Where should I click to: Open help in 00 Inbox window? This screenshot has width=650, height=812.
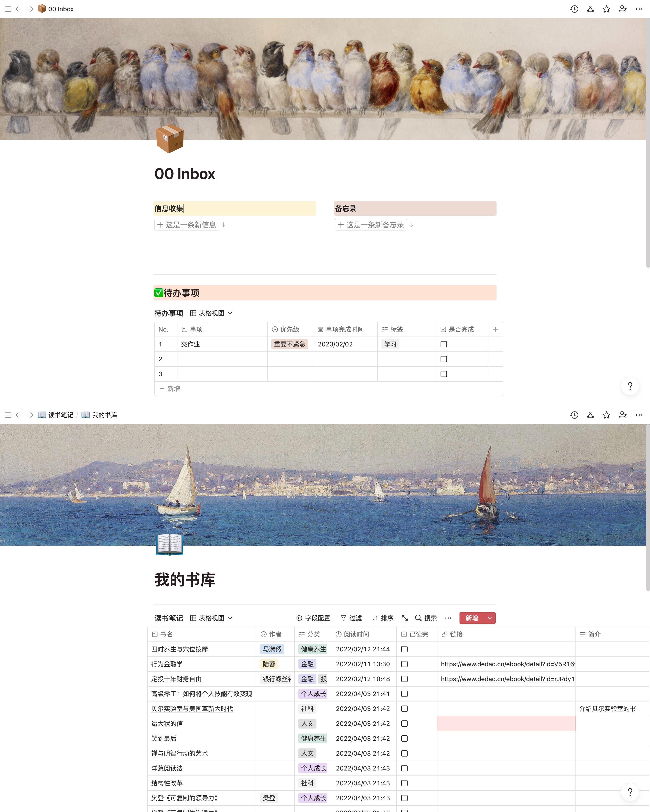click(x=630, y=386)
